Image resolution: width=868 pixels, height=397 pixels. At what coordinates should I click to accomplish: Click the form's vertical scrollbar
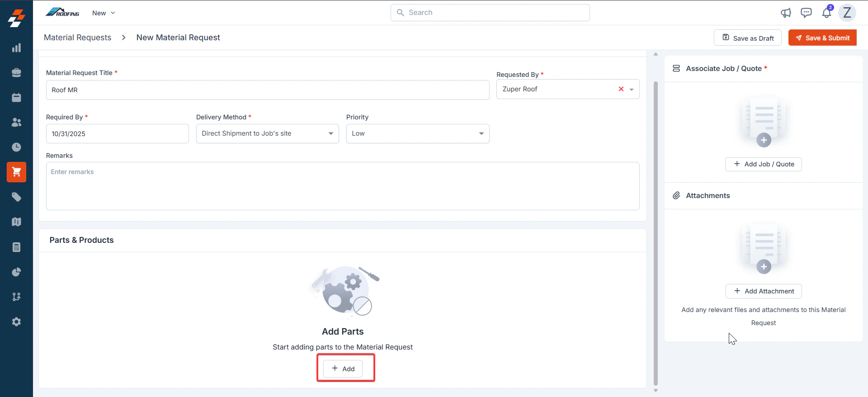[656, 233]
